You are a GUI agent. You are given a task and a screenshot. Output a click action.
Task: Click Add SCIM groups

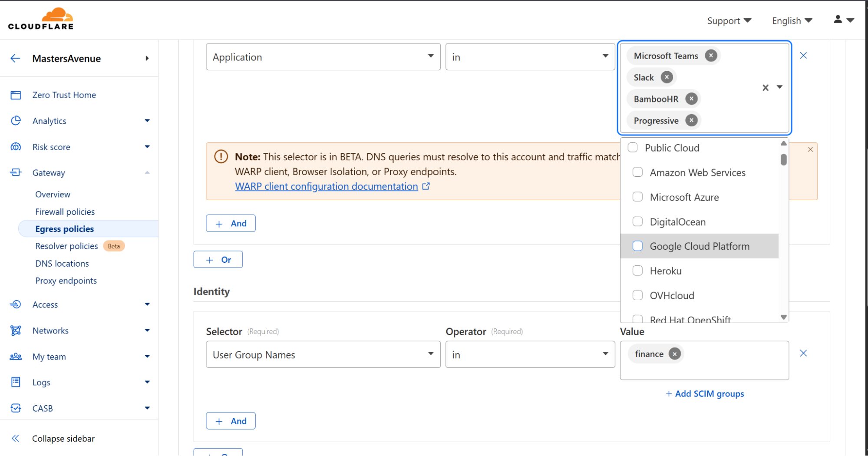click(705, 394)
